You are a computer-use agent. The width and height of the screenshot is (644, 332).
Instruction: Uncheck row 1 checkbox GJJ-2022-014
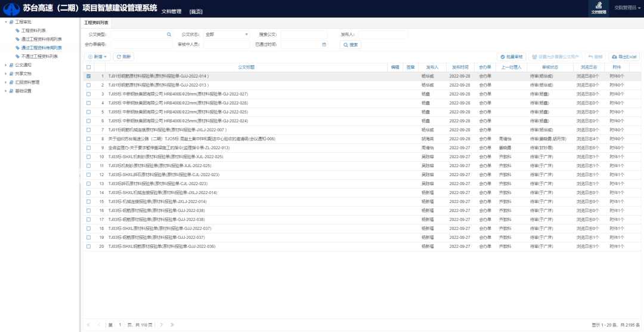click(x=89, y=76)
